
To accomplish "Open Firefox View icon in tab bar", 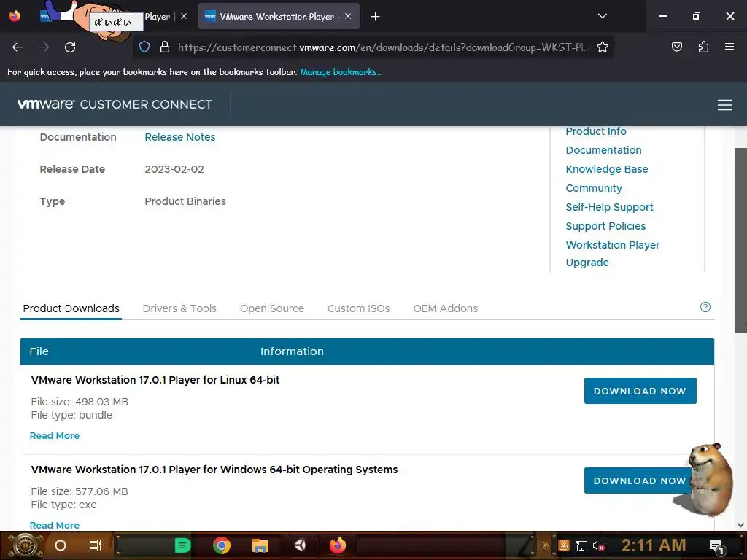I will 15,16.
